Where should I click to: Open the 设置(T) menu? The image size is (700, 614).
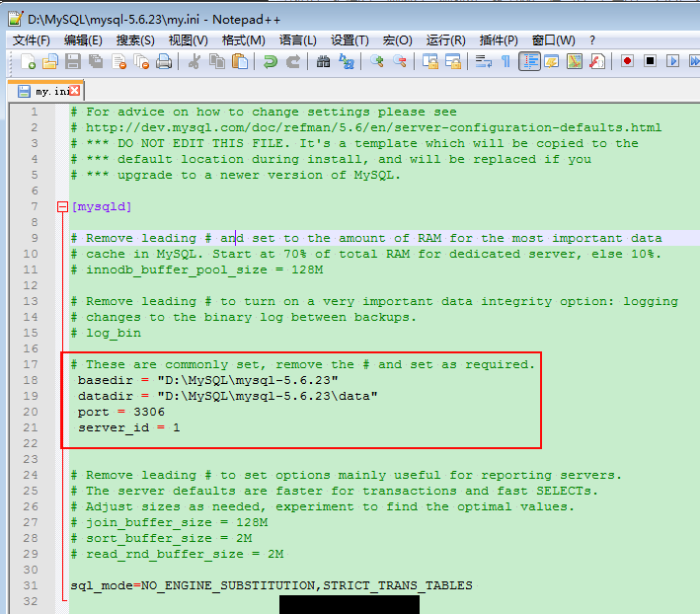click(350, 40)
